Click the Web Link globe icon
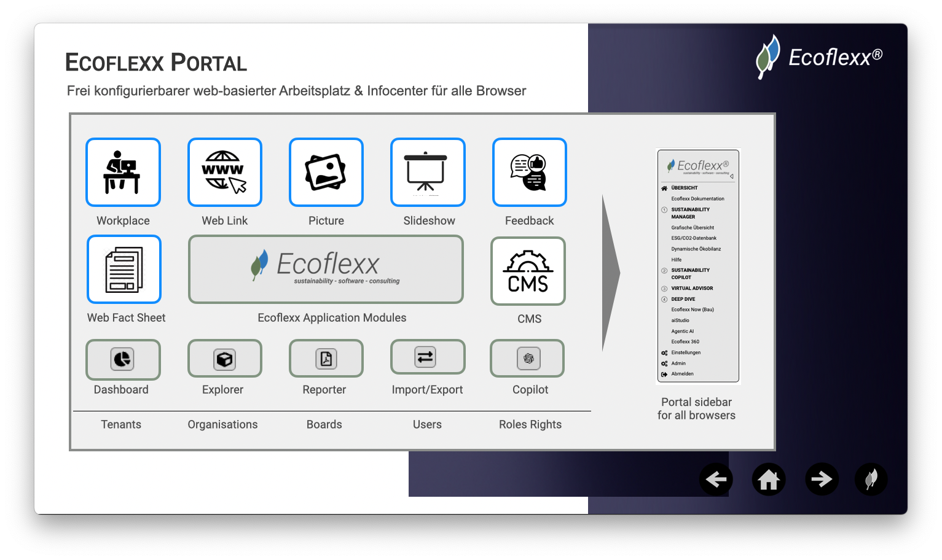The width and height of the screenshot is (942, 560). tap(225, 172)
